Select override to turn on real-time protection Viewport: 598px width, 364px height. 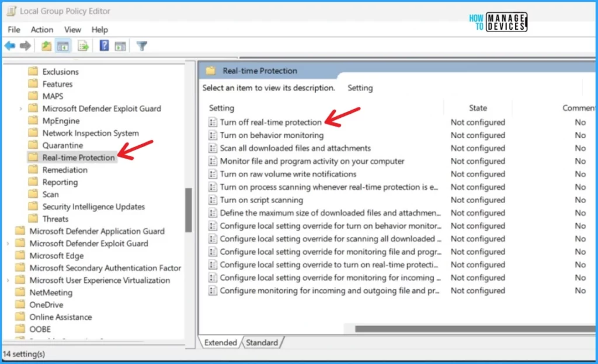[x=329, y=265]
